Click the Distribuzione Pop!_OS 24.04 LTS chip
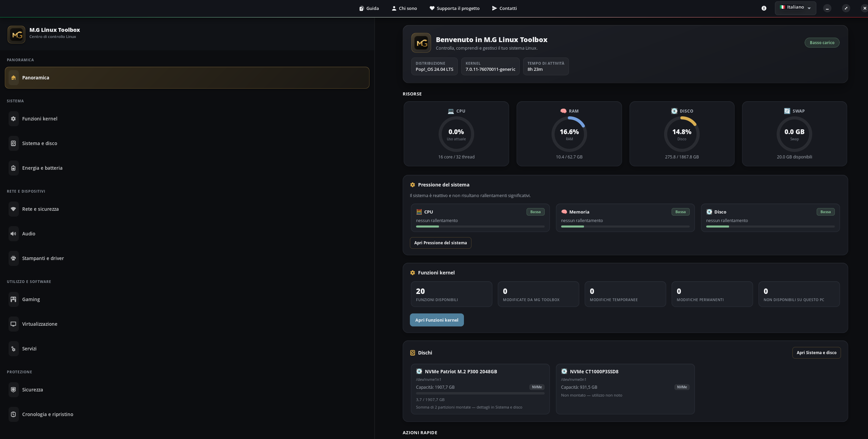The width and height of the screenshot is (868, 439). tap(435, 66)
